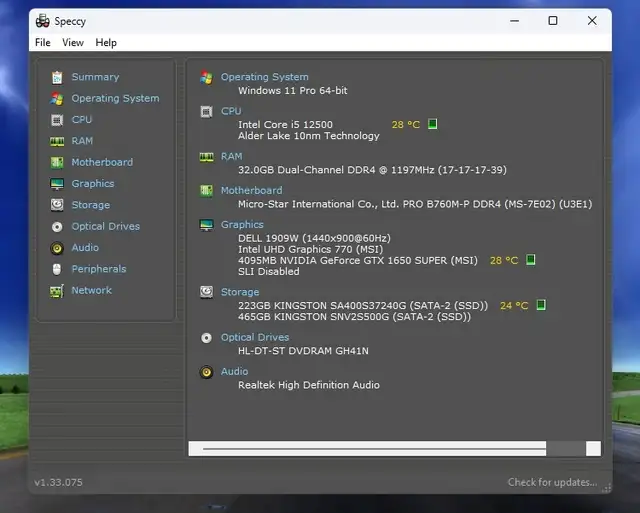
Task: Select Audio in the sidebar
Action: pos(85,248)
